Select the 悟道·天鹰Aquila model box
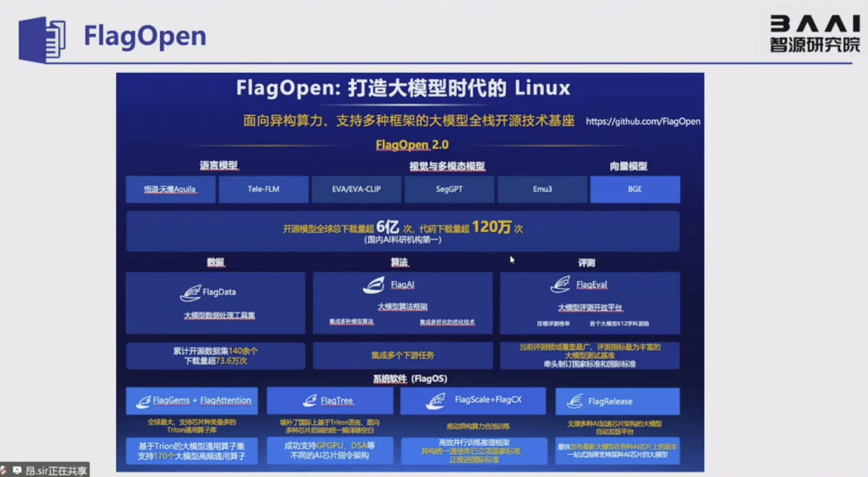This screenshot has width=868, height=477. pyautogui.click(x=171, y=189)
